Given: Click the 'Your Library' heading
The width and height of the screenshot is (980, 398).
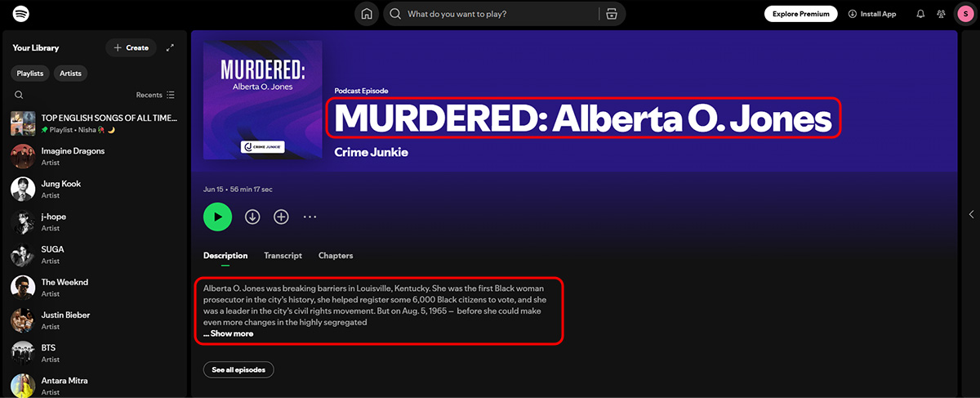Looking at the screenshot, I should [36, 47].
